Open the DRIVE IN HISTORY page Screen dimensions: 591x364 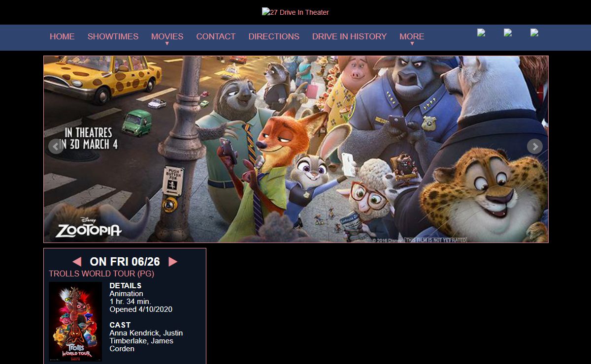(349, 36)
